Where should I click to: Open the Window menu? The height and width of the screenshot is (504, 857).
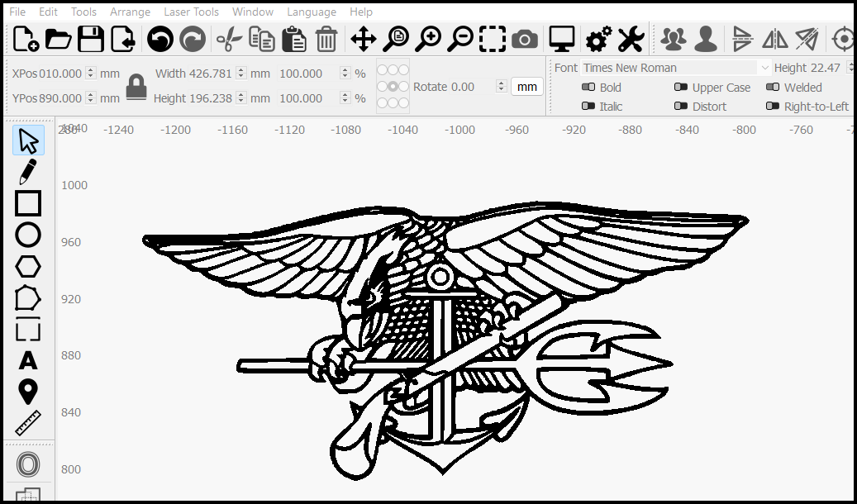click(x=253, y=12)
